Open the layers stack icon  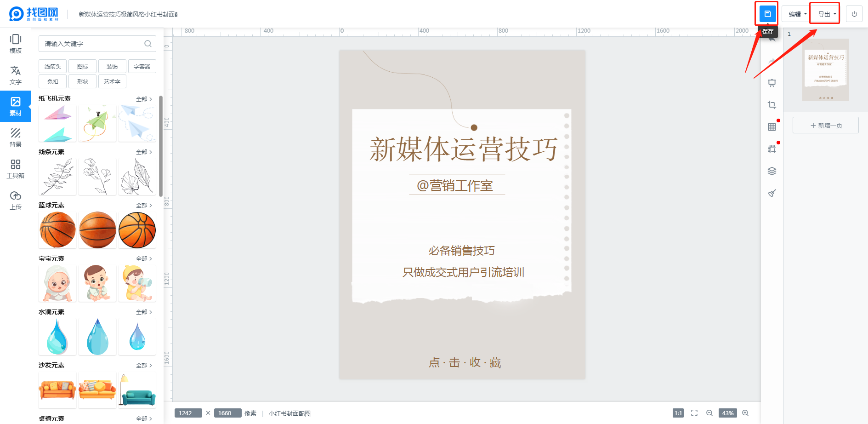(772, 171)
